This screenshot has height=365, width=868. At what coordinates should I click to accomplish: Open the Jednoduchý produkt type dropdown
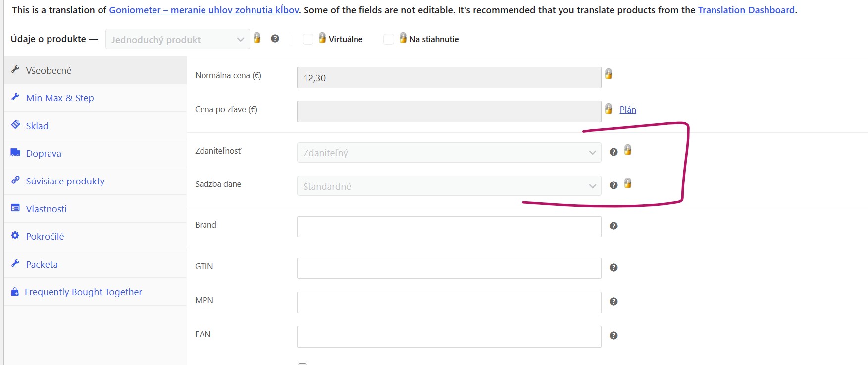[177, 40]
